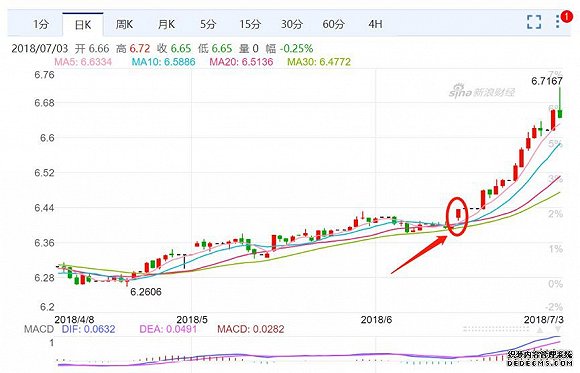Click the 2018/7/3 date axis label
580x373 pixels.
(544, 319)
